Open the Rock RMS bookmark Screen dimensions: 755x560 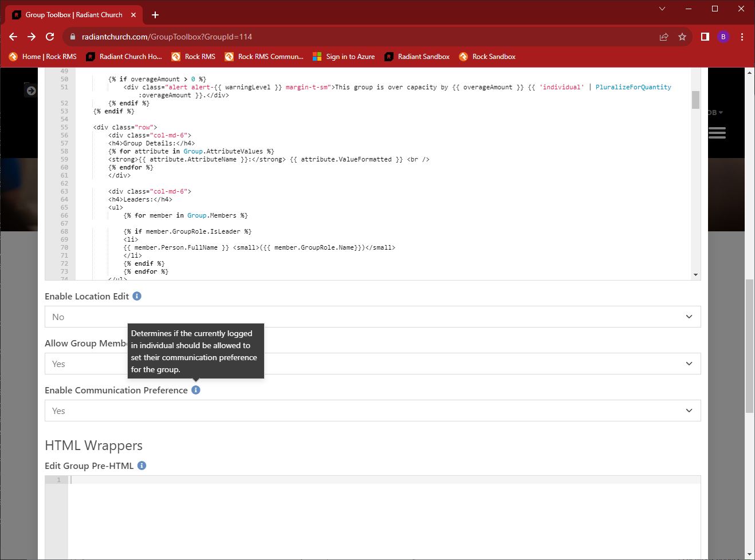[193, 57]
